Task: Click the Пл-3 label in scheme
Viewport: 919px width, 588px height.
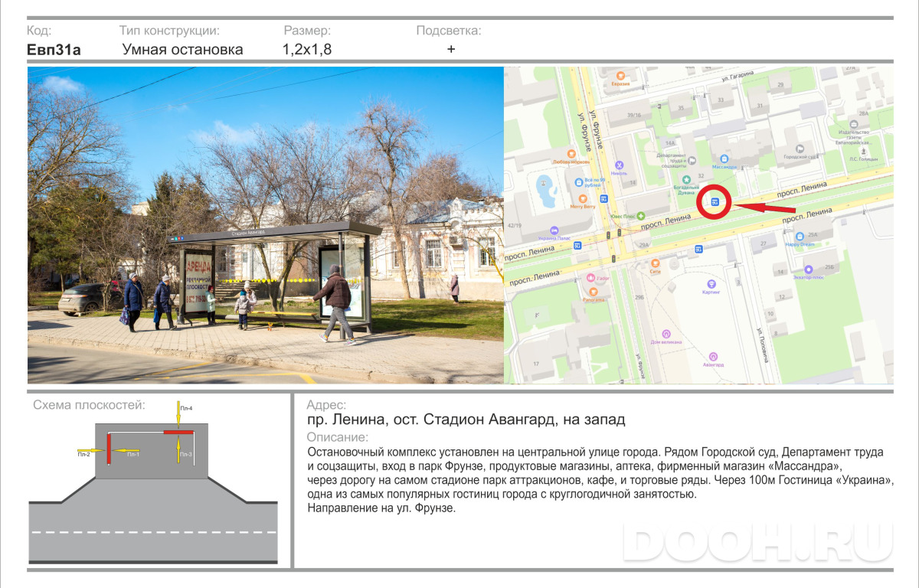Action: [186, 455]
